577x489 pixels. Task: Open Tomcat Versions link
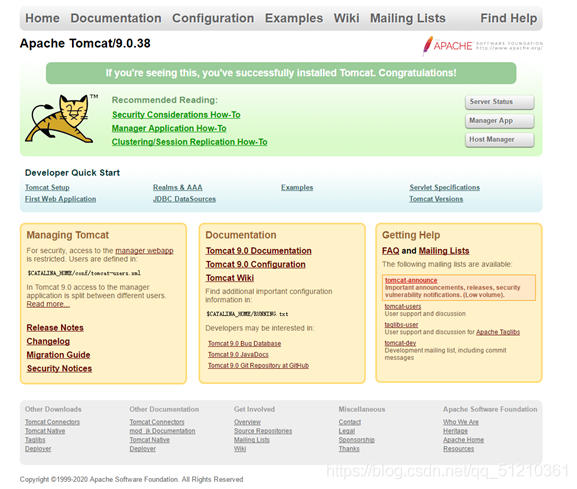coord(436,199)
